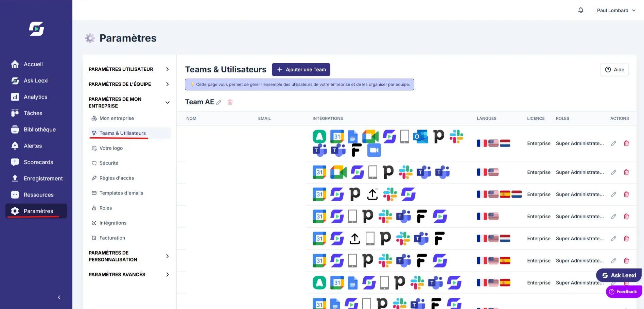Click the upload icon in the third row
Image resolution: width=644 pixels, height=309 pixels.
[x=372, y=194]
